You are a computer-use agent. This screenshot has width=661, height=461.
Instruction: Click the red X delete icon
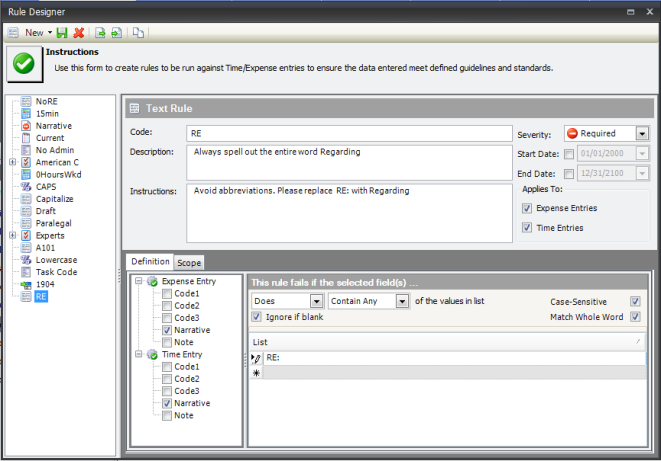[78, 33]
